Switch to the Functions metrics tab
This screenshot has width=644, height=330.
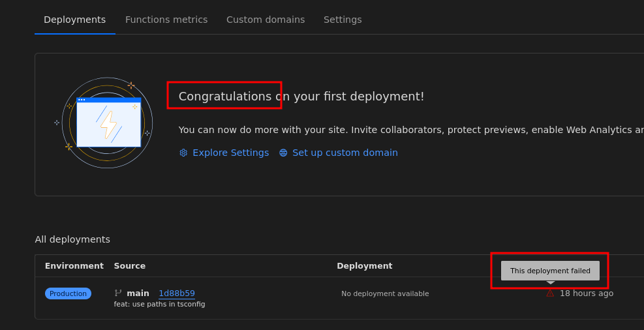point(166,20)
